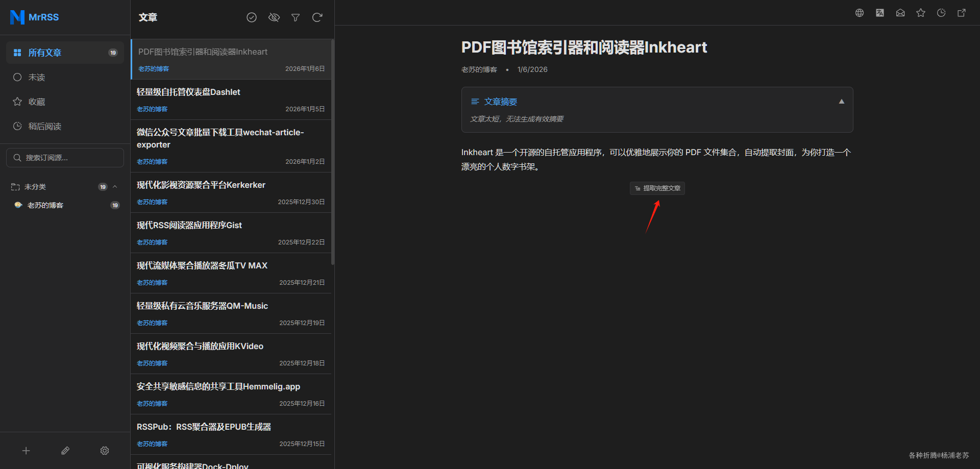Click the 老苏的博客 link in the QM-Music row
Viewport: 980px width, 469px height.
152,323
